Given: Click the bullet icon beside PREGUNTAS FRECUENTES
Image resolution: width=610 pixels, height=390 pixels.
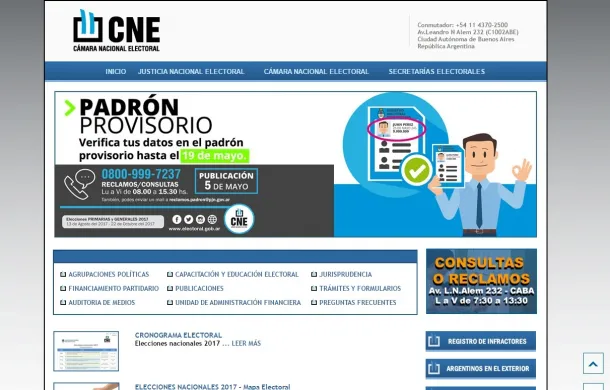Looking at the screenshot, I should point(314,302).
